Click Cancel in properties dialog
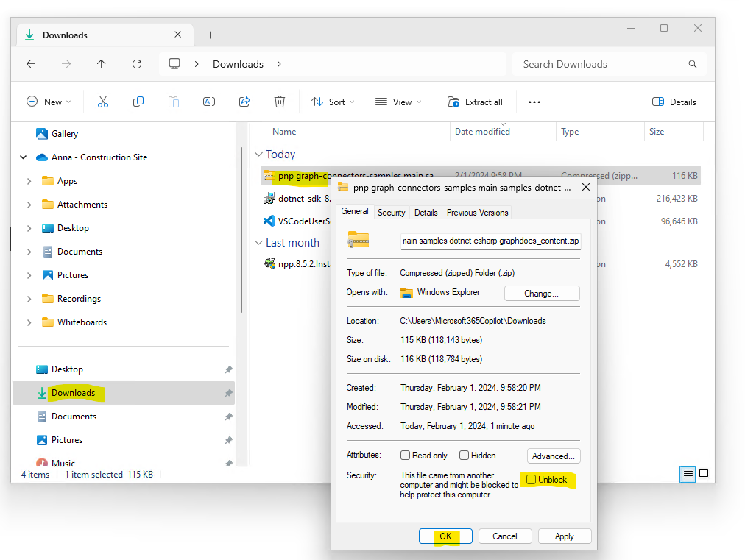The height and width of the screenshot is (560, 745). click(505, 536)
